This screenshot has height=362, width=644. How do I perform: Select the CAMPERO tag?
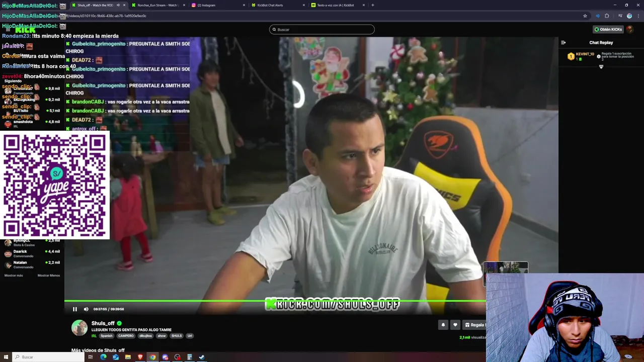[x=126, y=336]
